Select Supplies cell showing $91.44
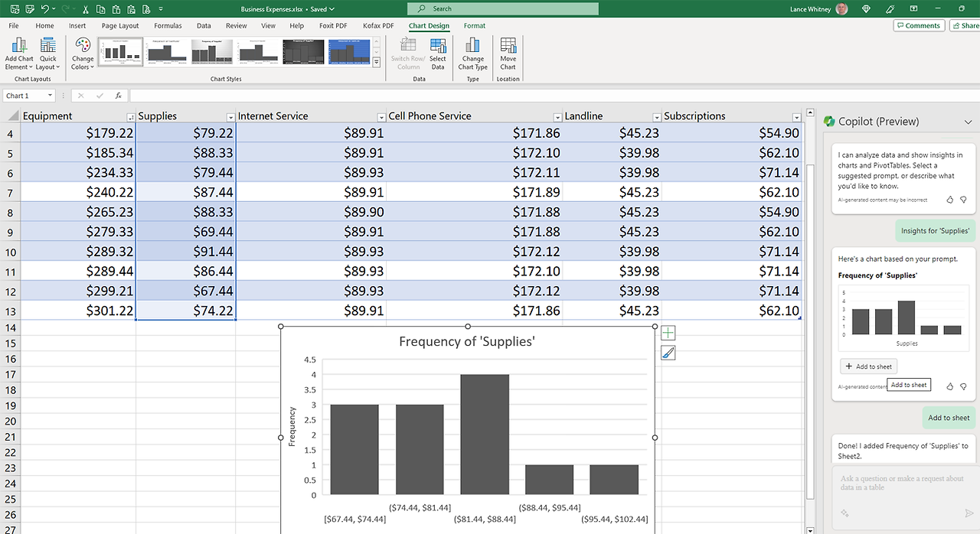This screenshot has width=980, height=534. click(186, 251)
